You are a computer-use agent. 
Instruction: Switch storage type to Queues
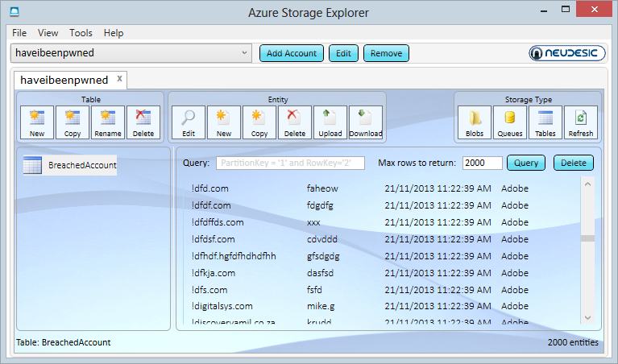[510, 122]
